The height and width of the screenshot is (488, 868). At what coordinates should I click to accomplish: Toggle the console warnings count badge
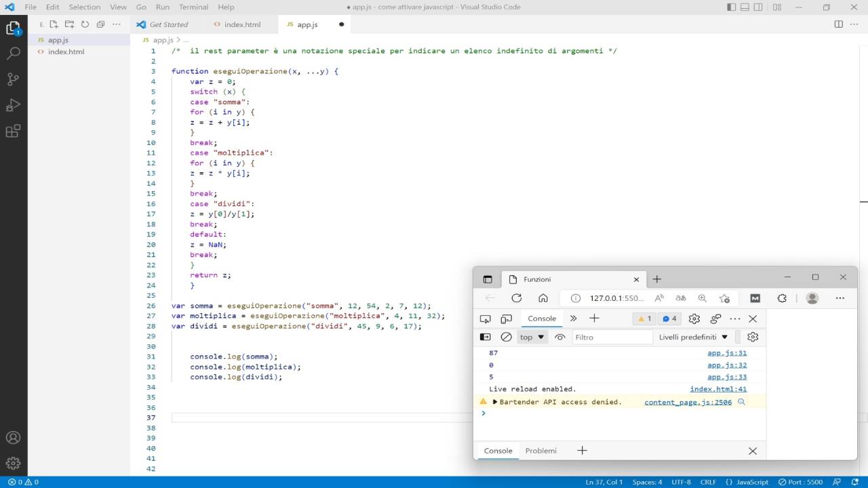point(644,319)
